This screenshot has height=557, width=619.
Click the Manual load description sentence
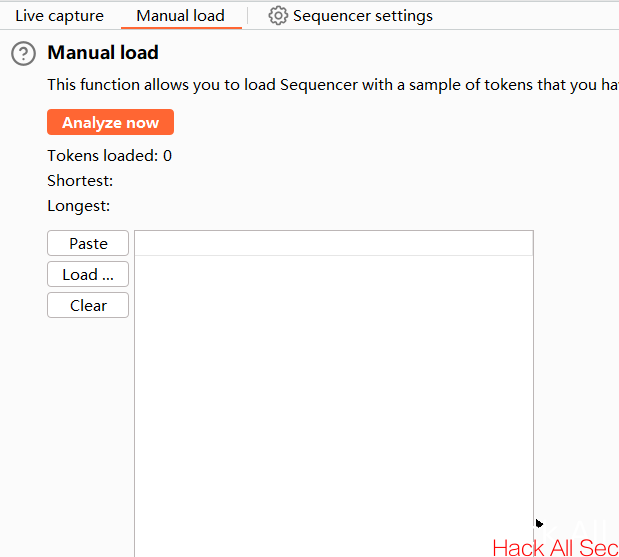coord(333,85)
